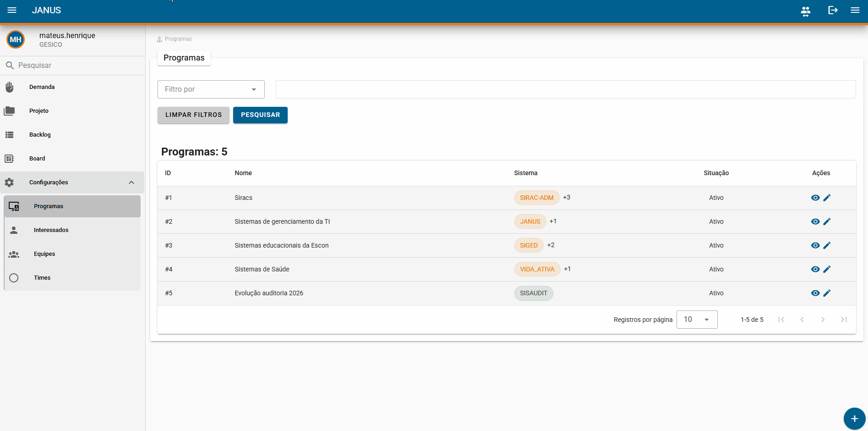
Task: Click the logout icon in top bar
Action: [833, 10]
